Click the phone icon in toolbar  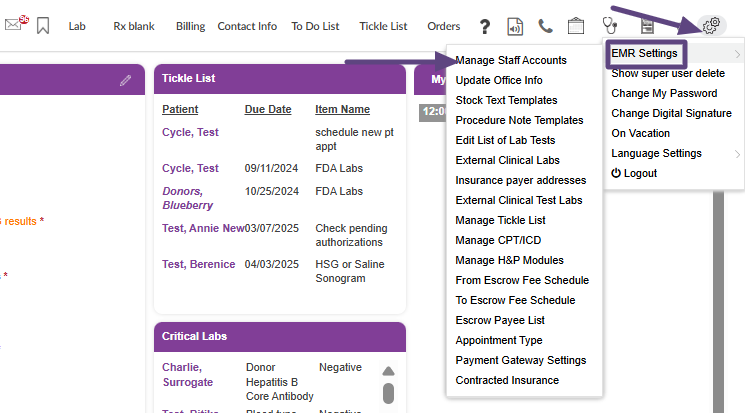[545, 26]
